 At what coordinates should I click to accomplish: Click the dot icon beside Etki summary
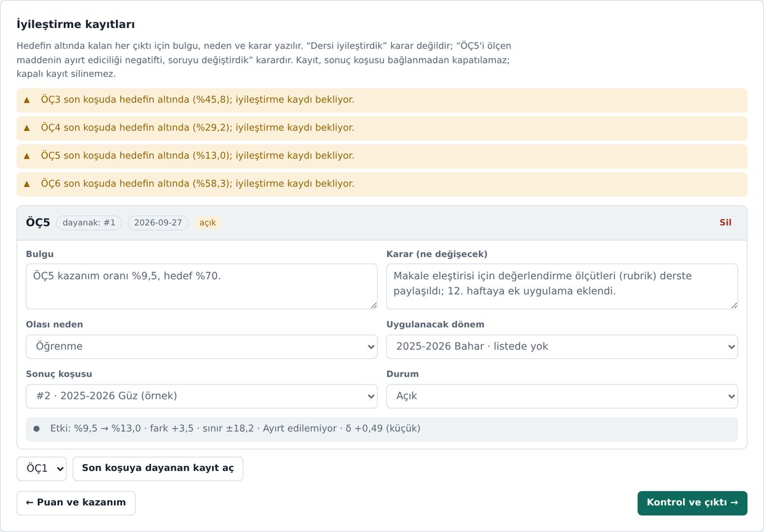click(36, 429)
